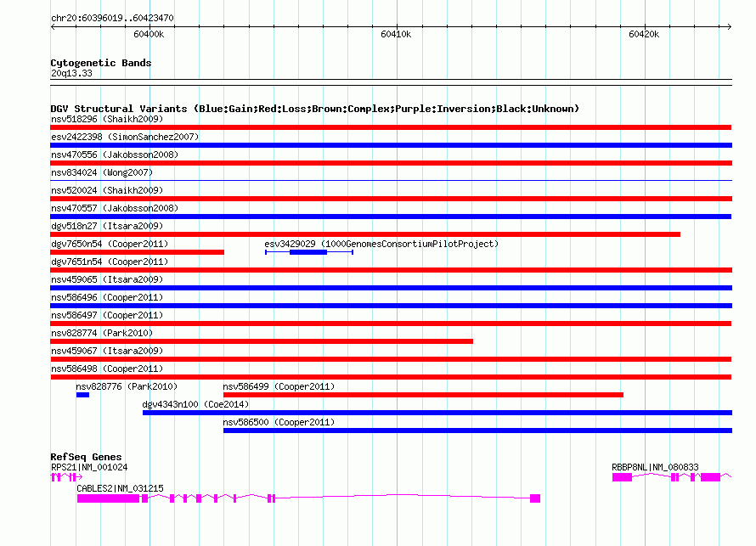Image resolution: width=756 pixels, height=546 pixels.
Task: Click the CABLES2 last exon block
Action: (x=535, y=498)
